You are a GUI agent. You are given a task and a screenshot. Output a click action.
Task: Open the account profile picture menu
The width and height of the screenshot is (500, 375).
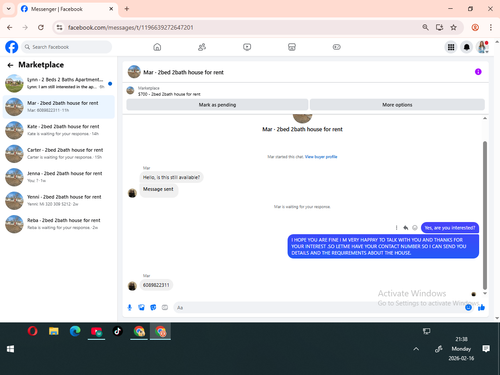click(482, 47)
